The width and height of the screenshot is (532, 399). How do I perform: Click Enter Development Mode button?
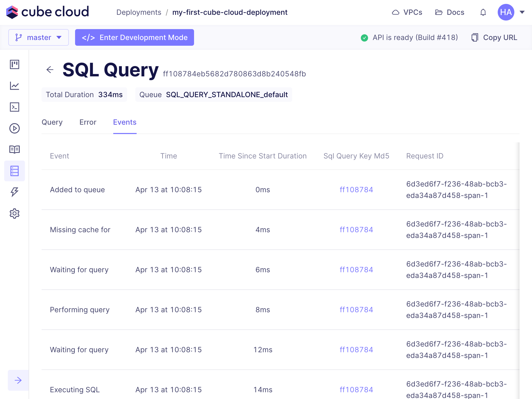(x=135, y=37)
